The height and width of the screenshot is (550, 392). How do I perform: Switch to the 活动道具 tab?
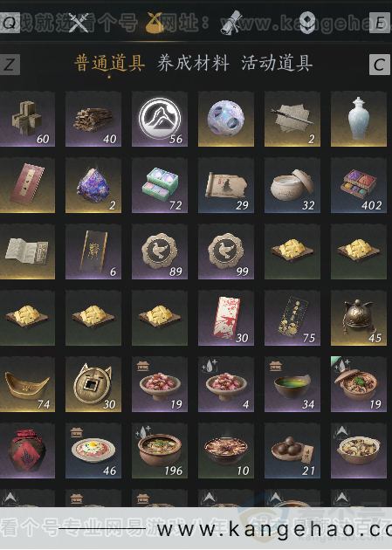[x=277, y=64]
